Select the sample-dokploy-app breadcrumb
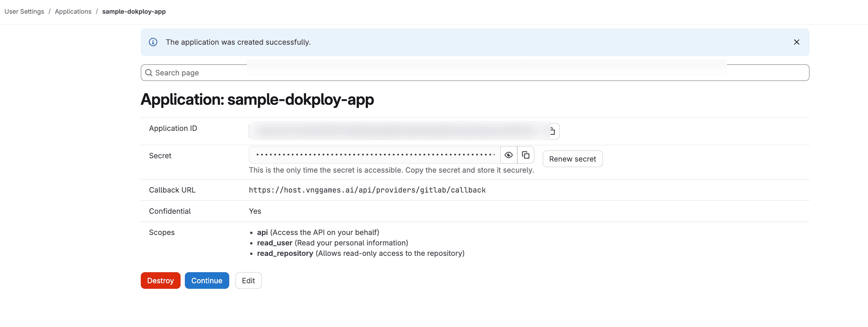The height and width of the screenshot is (327, 868). tap(134, 11)
